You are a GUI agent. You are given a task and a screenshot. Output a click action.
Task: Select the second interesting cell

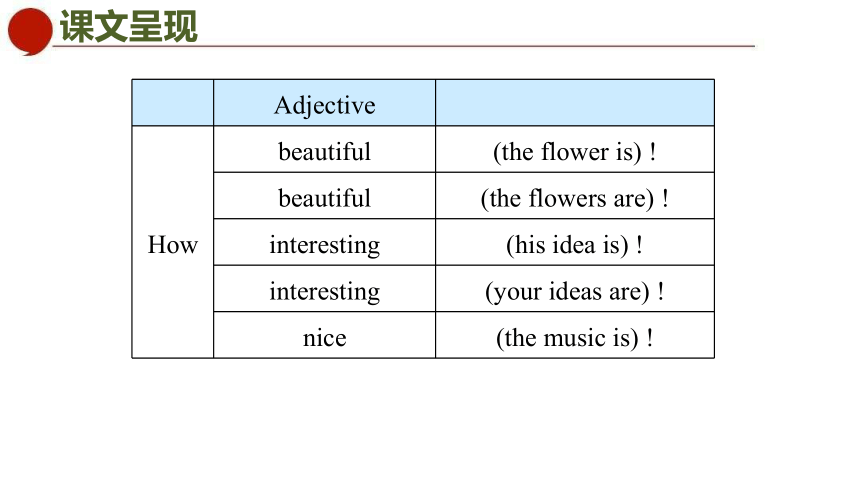[x=325, y=289]
